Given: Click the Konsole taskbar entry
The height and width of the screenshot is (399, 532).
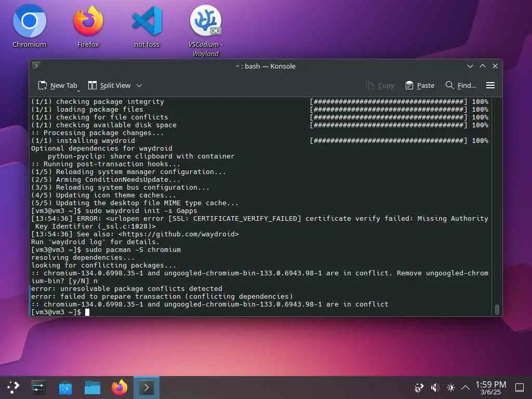Looking at the screenshot, I should tap(147, 388).
